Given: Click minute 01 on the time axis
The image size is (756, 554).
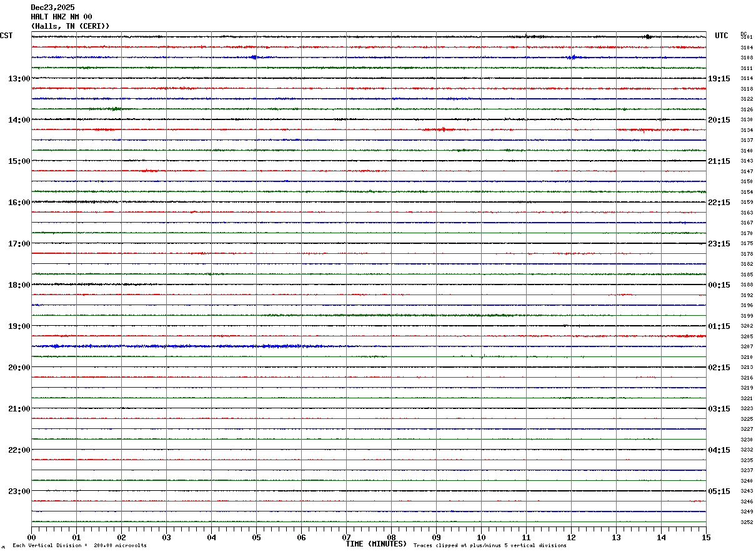Looking at the screenshot, I should [x=76, y=537].
